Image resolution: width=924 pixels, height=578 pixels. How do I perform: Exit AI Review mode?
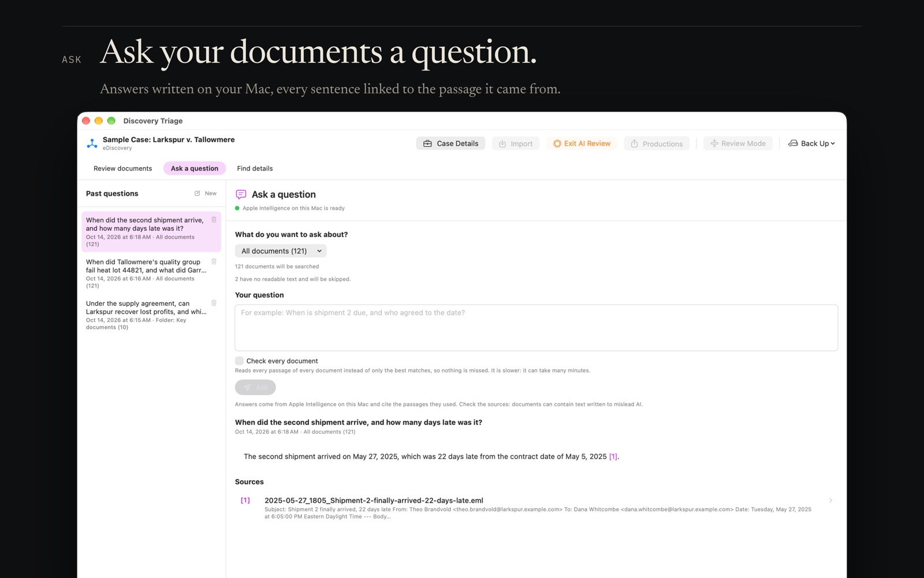582,143
